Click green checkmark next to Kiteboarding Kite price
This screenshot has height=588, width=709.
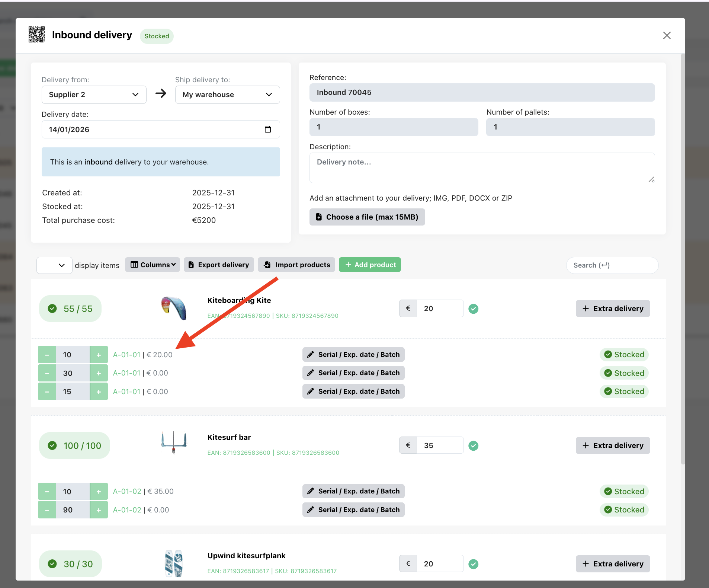473,309
